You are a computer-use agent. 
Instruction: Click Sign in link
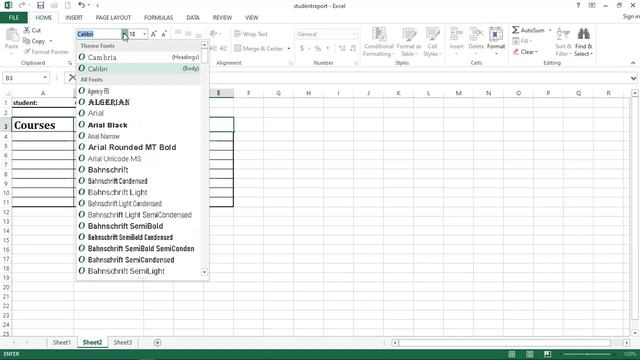pos(631,16)
